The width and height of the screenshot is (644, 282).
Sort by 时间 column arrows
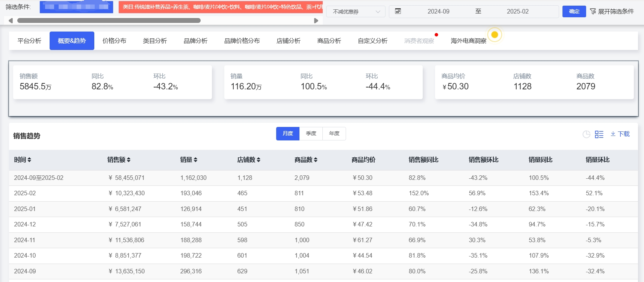click(29, 160)
